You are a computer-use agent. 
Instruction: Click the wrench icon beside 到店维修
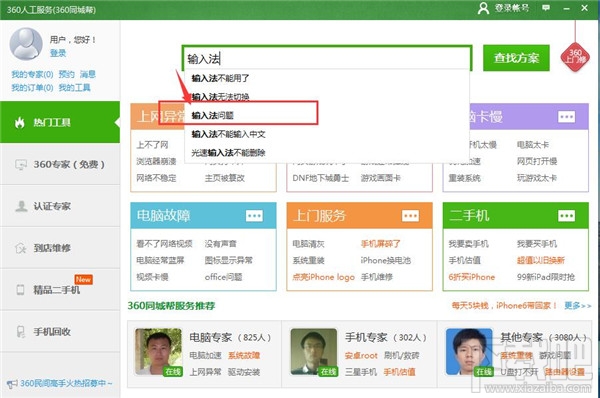pyautogui.click(x=21, y=248)
